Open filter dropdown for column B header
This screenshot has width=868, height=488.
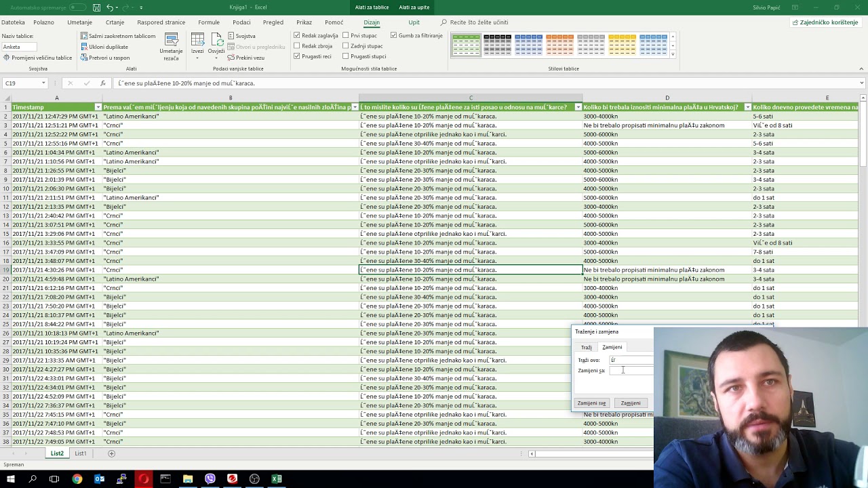point(355,107)
